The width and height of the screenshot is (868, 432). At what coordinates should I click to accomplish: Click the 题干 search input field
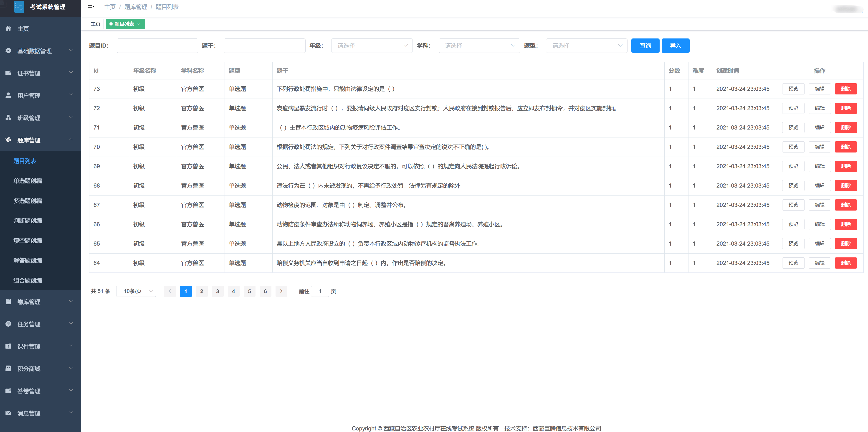coord(264,46)
